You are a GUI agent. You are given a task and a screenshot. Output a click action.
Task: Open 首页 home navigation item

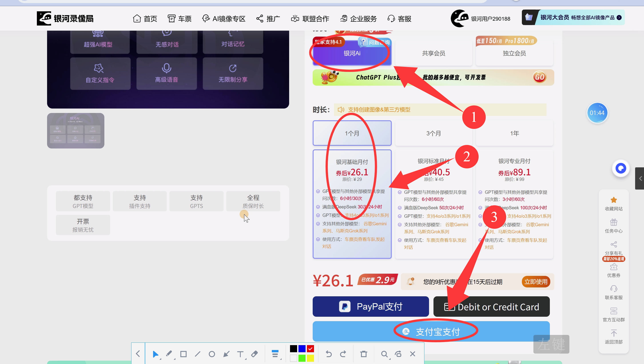pos(145,18)
